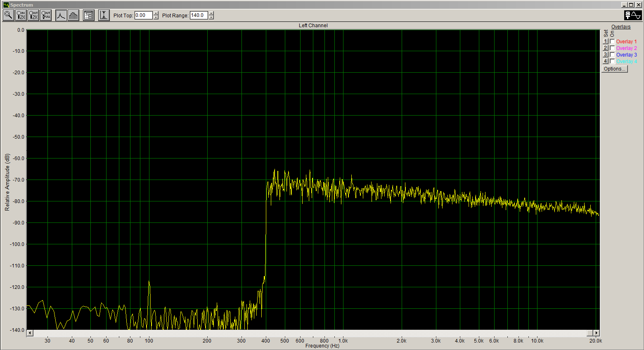Decrease Plot Range with down arrow

(x=211, y=17)
